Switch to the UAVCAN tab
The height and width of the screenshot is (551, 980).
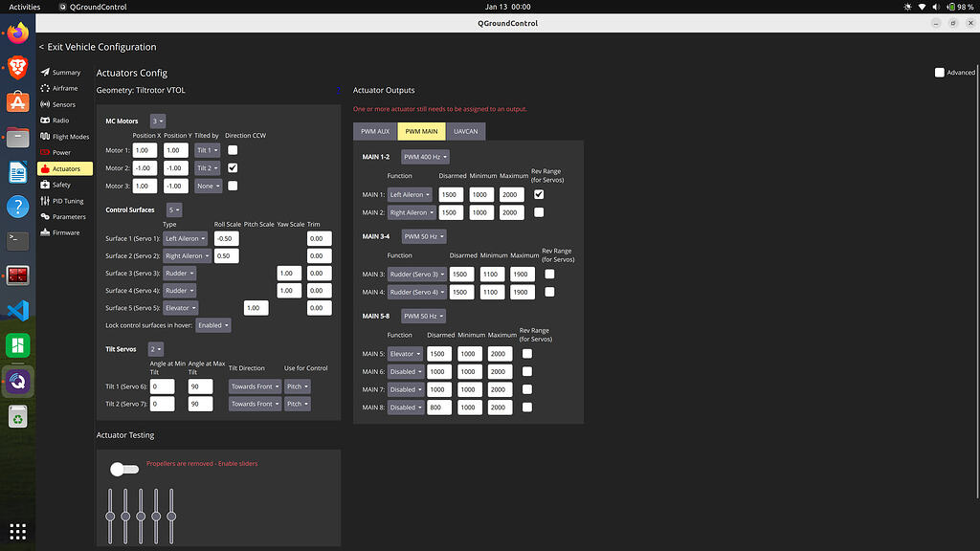pyautogui.click(x=466, y=131)
